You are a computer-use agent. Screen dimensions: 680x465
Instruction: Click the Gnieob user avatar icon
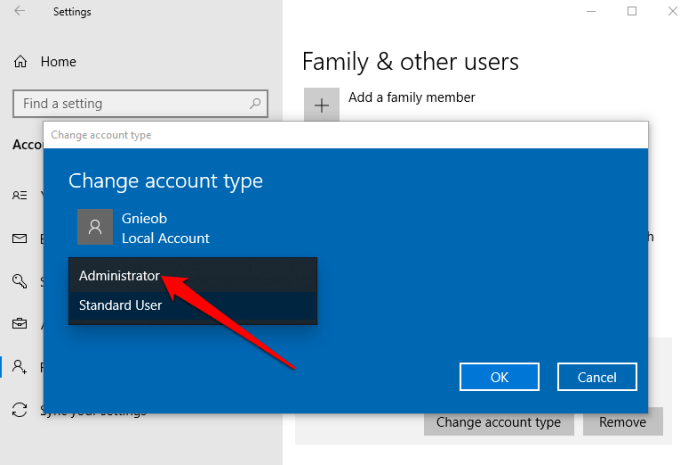[96, 227]
